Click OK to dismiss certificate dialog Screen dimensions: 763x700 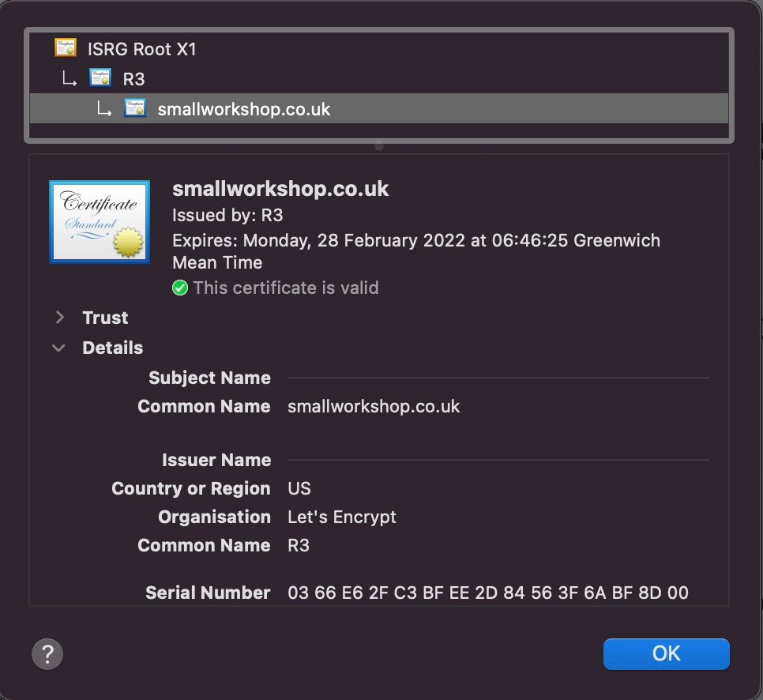coord(666,653)
